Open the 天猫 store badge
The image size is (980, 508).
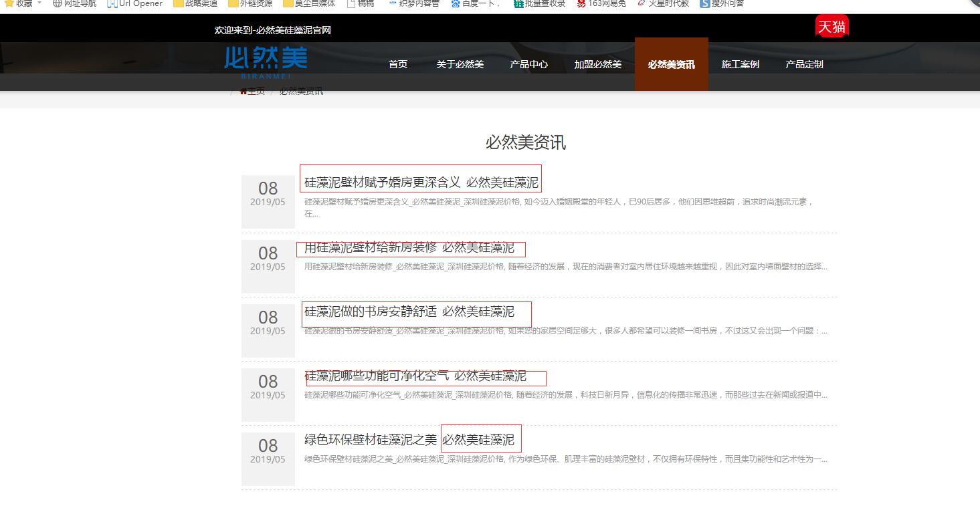pos(831,27)
